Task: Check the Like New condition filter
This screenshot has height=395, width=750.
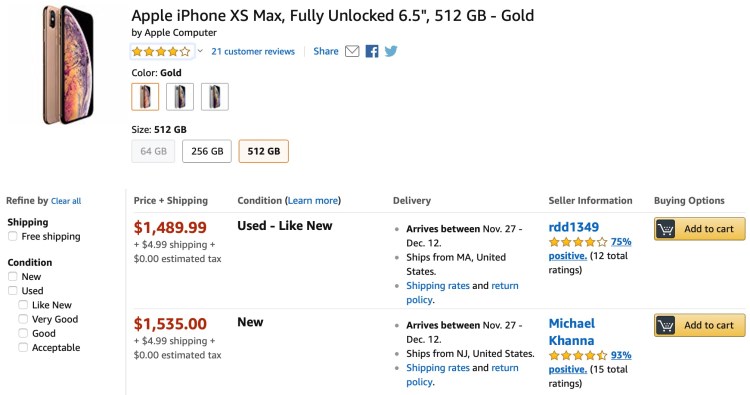Action: point(23,305)
